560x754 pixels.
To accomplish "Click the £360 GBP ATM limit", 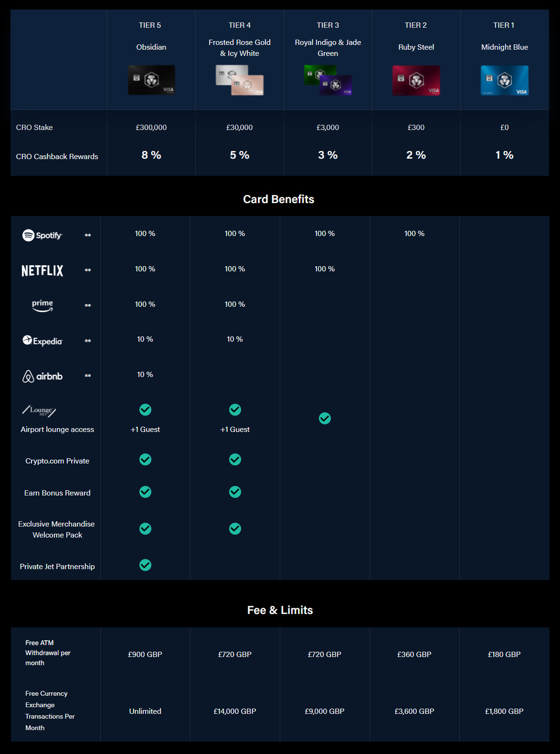I will pyautogui.click(x=414, y=655).
